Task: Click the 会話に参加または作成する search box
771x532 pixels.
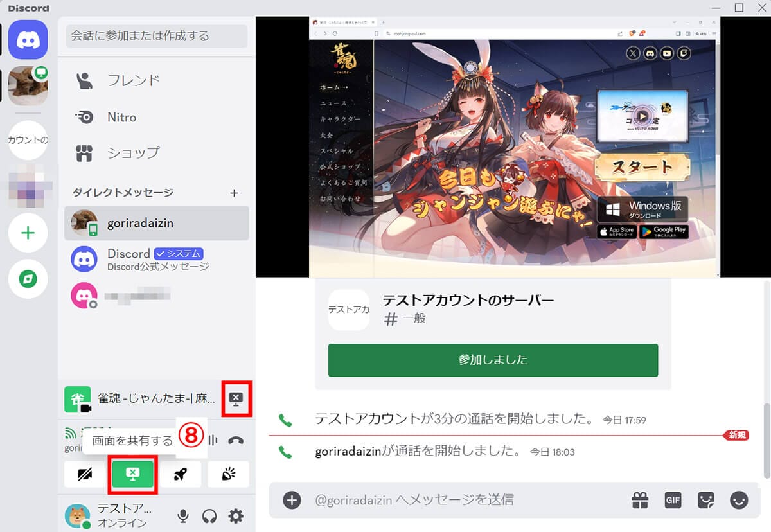Action: tap(157, 36)
